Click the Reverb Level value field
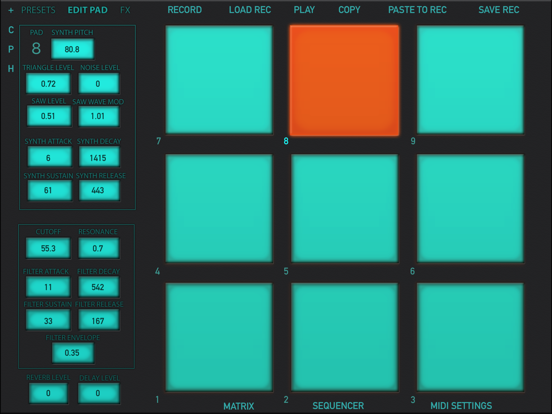 click(48, 393)
